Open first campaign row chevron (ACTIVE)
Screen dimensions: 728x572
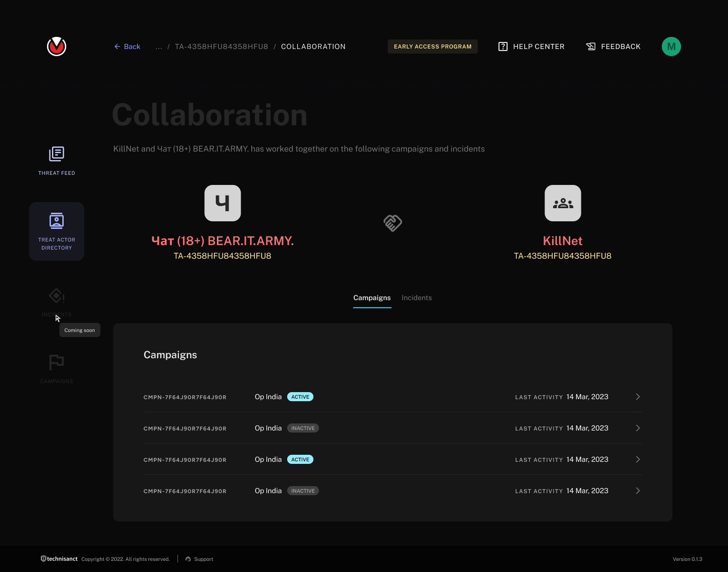[638, 397]
